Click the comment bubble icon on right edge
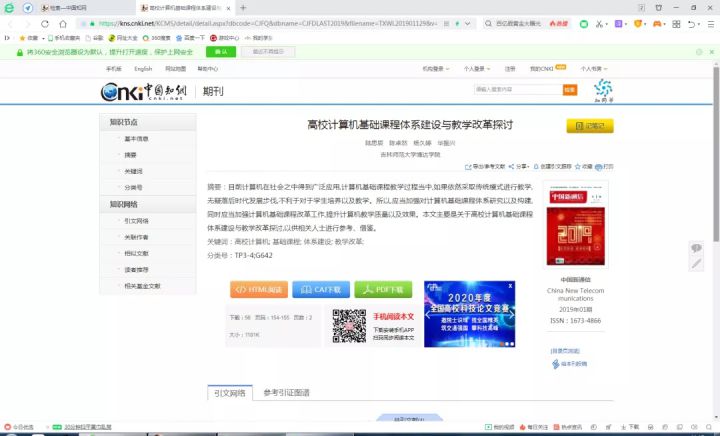This screenshot has width=720, height=436. [696, 248]
